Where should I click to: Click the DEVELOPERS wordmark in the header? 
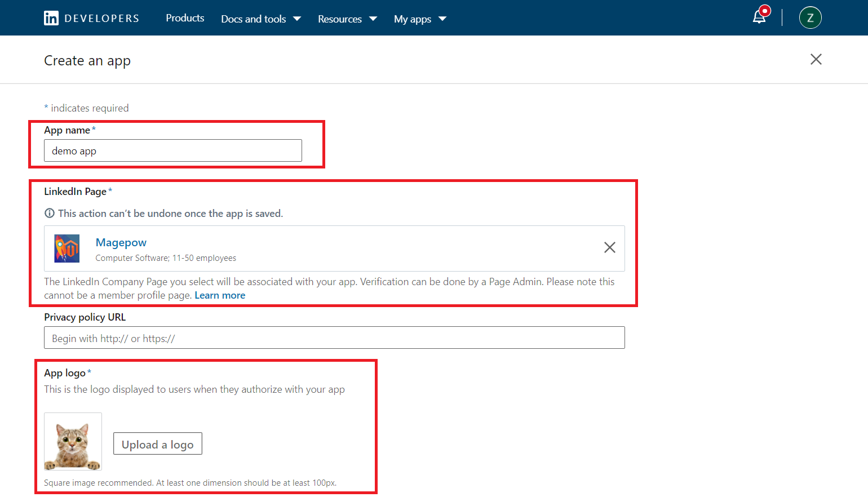tap(102, 19)
